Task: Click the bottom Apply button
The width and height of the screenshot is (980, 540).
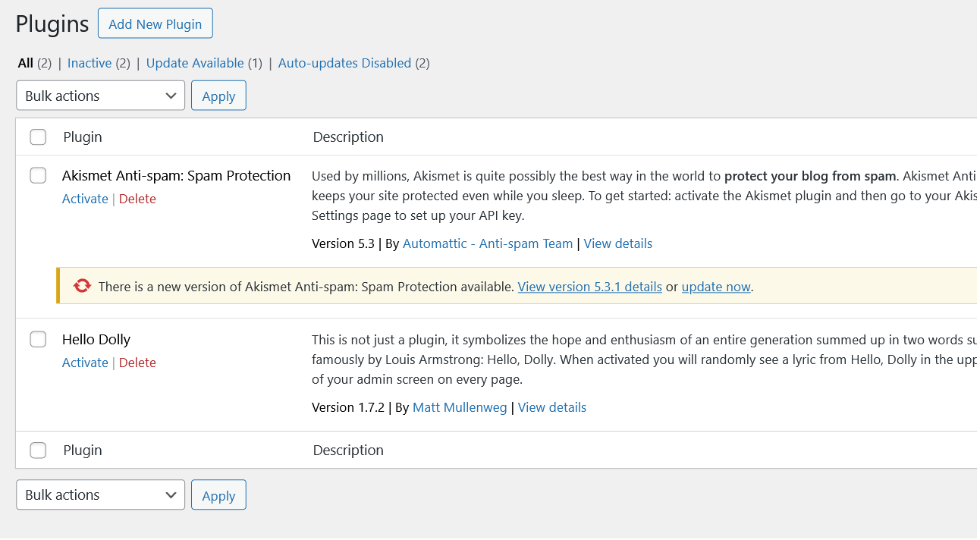Action: tap(218, 494)
